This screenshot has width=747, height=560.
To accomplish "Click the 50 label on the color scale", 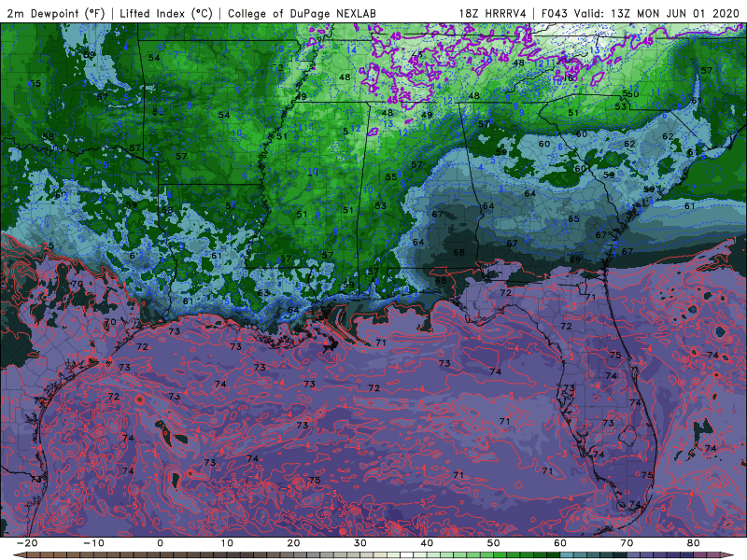I will tap(494, 543).
